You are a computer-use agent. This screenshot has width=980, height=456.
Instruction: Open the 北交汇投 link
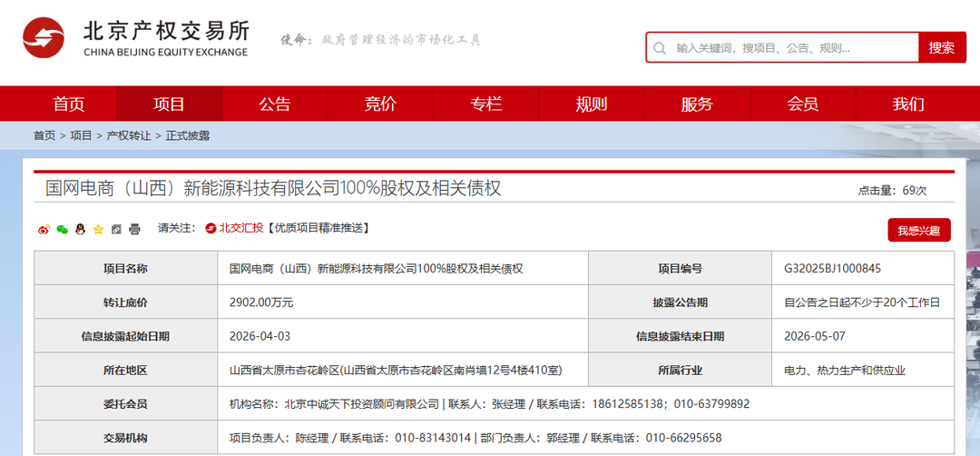pyautogui.click(x=240, y=228)
